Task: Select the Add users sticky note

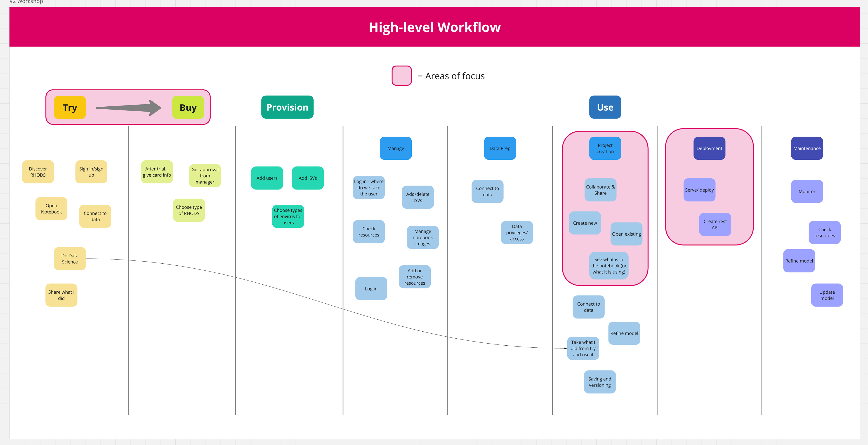Action: pos(267,178)
